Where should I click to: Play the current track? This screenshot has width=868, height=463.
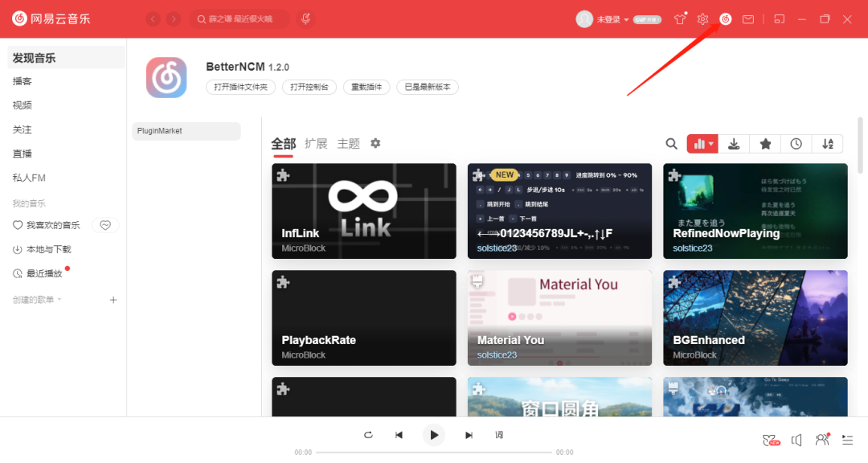tap(434, 435)
